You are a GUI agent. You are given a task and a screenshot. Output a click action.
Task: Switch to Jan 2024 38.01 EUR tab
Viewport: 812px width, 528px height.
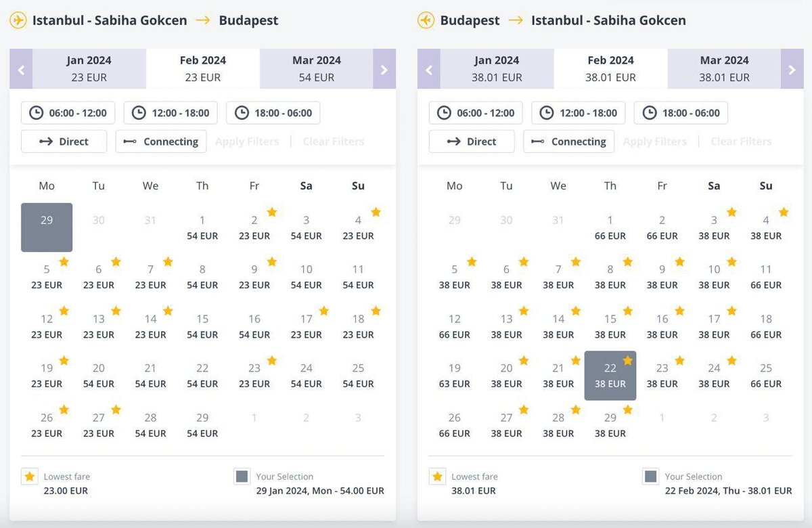coord(497,69)
